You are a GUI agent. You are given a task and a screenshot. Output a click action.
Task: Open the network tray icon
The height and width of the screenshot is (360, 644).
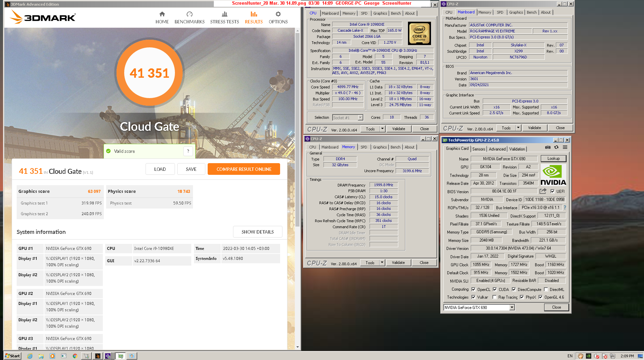click(613, 356)
